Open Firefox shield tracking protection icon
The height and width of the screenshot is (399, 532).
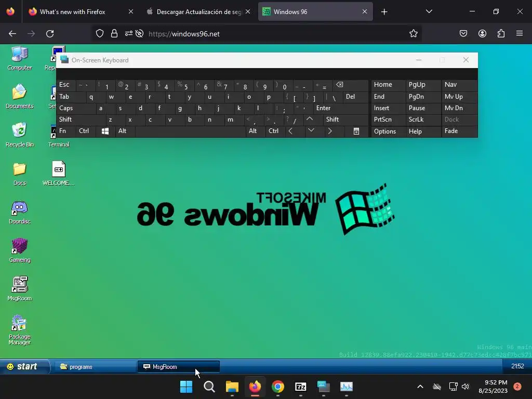tap(99, 34)
